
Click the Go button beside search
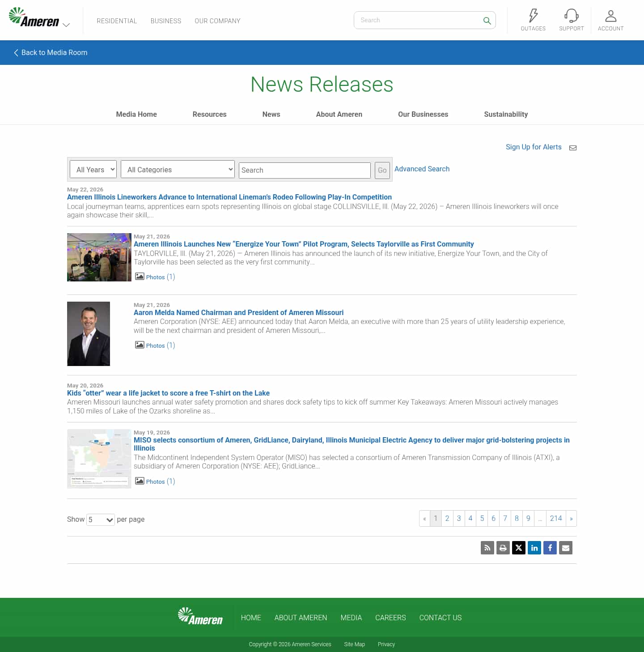tap(382, 170)
